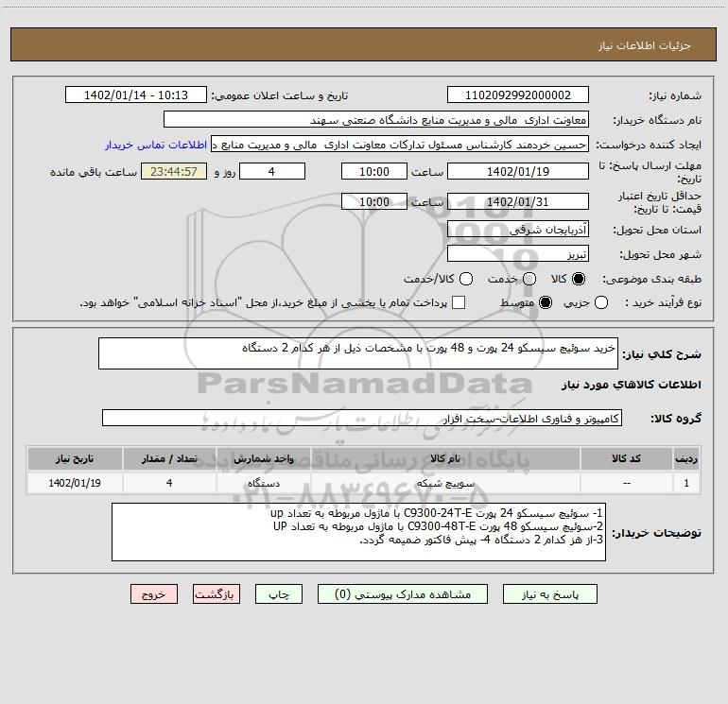
Task: Click the سوییچ شبکه table cell
Action: [445, 483]
